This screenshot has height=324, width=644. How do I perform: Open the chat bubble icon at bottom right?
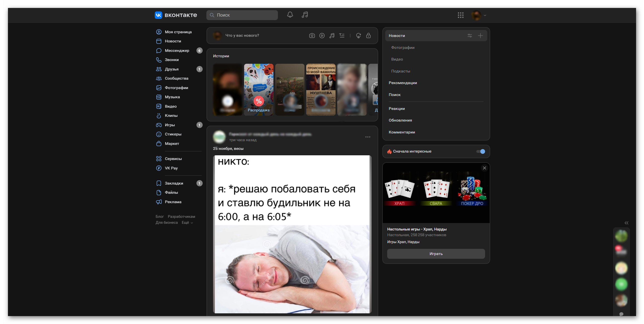point(621,314)
